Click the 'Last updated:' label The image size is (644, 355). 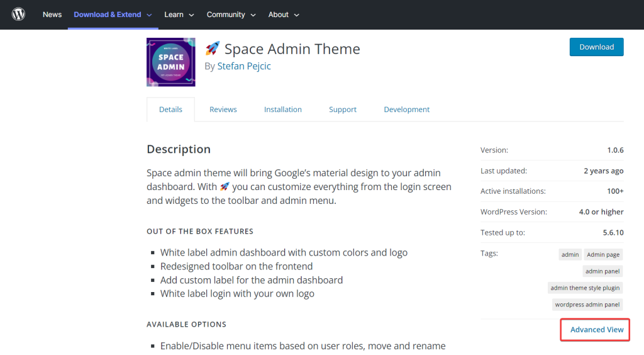tap(504, 171)
